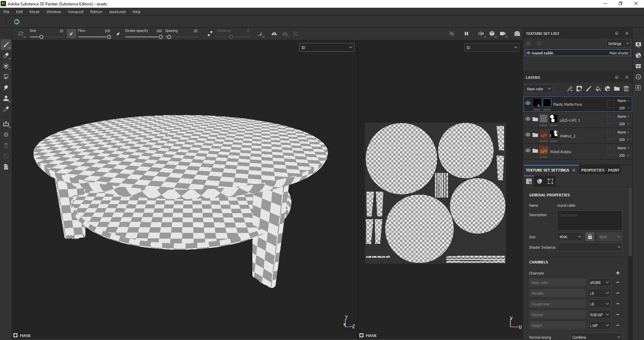This screenshot has height=340, width=644.
Task: Close the Texture Set Settings tab
Action: (574, 170)
